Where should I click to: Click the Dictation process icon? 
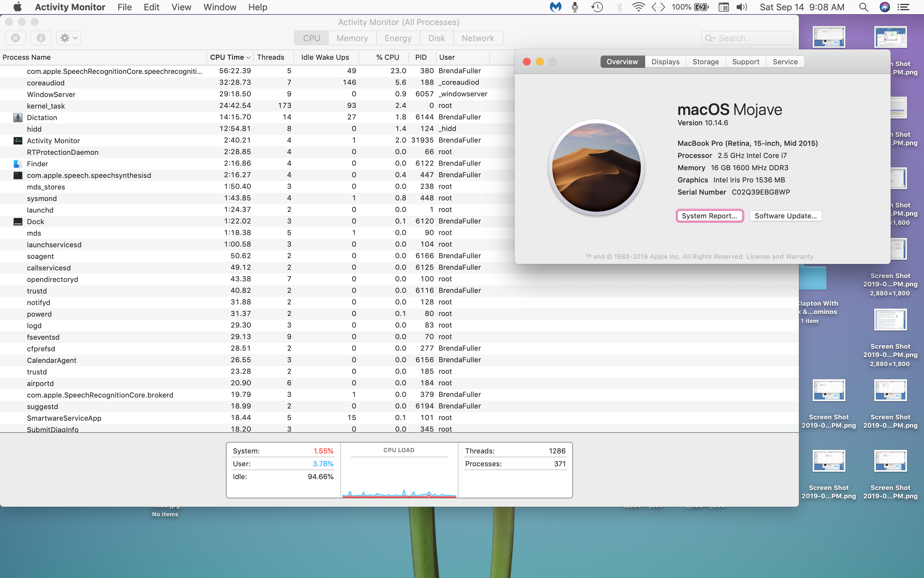coord(18,117)
